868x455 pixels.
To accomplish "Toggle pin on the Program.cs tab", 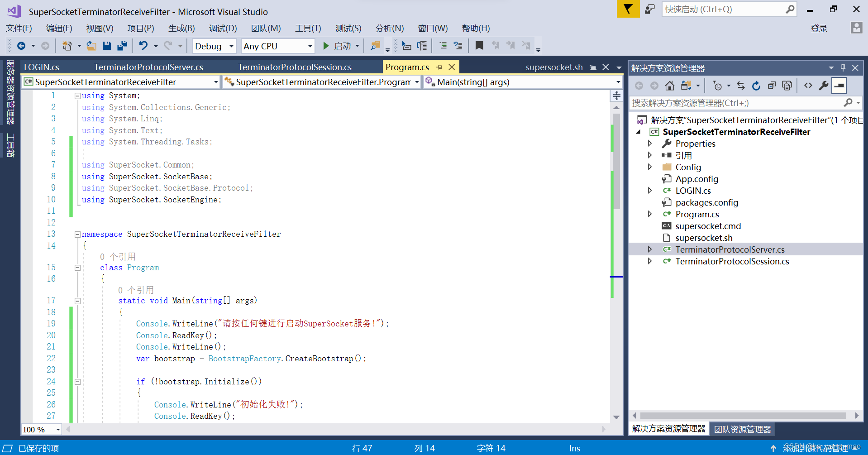I will 439,67.
